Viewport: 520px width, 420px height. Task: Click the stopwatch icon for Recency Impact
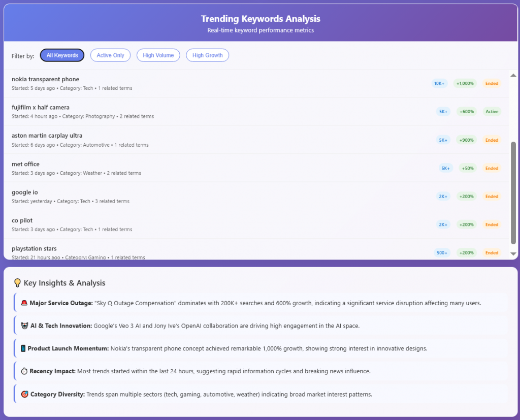(24, 371)
